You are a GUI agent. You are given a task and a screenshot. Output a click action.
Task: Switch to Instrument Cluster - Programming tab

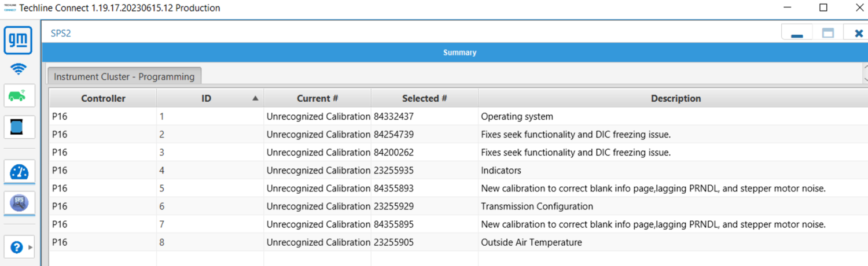124,76
